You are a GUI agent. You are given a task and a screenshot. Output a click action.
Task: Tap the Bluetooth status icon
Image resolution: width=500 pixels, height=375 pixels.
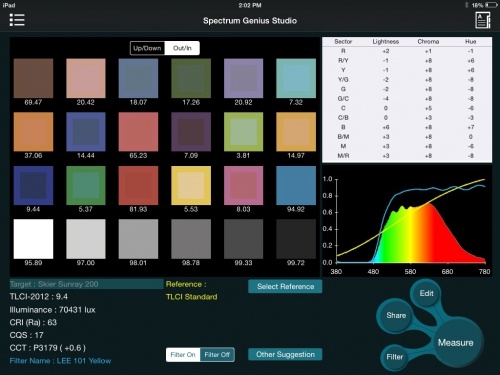click(466, 5)
